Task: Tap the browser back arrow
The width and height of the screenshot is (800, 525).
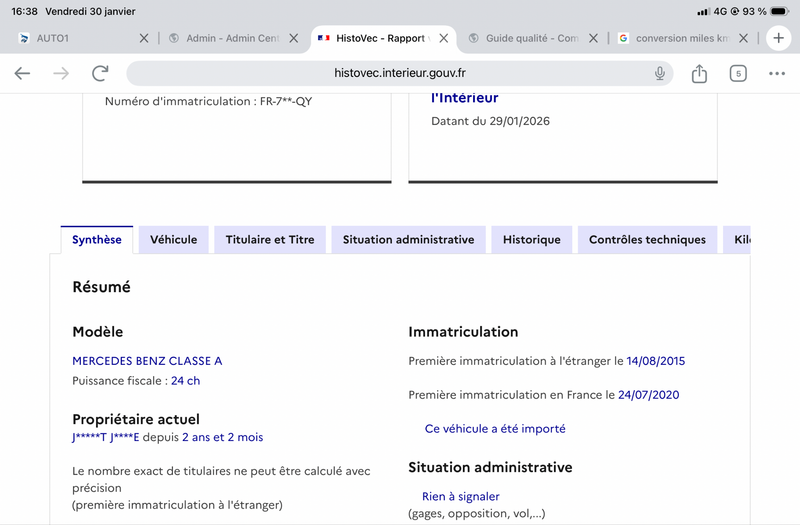Action: [x=22, y=73]
